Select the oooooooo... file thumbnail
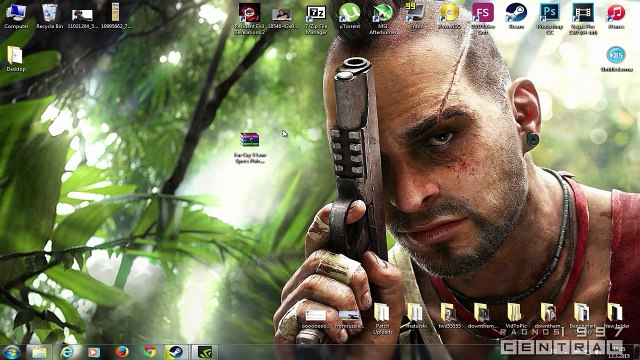The height and width of the screenshot is (360, 640). [x=316, y=319]
